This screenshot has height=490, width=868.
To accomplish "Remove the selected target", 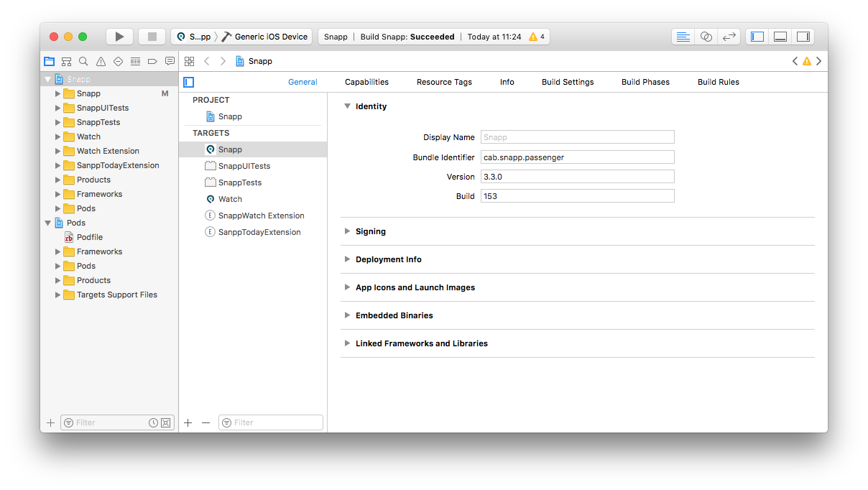I will (x=206, y=422).
